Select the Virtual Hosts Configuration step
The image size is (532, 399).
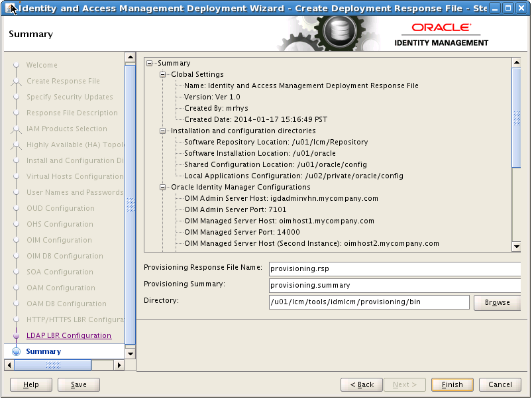pyautogui.click(x=75, y=176)
